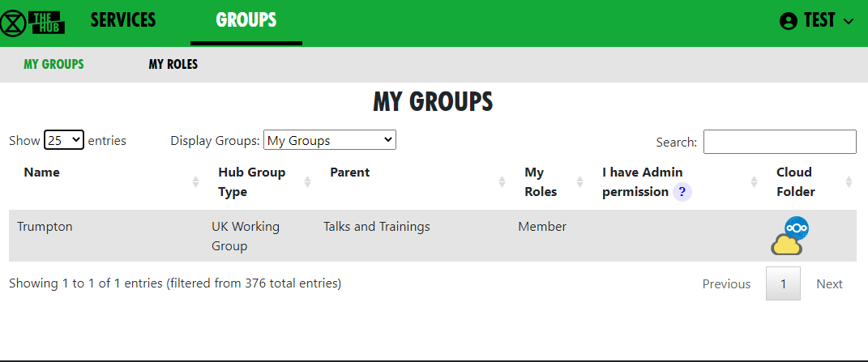Sort by Hub Group Type column arrows
Viewport: 868px width, 362px height.
tap(307, 181)
